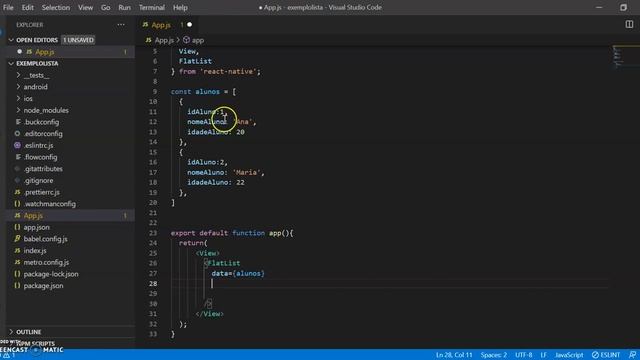Open the Edit menu
The height and width of the screenshot is (360, 640).
[28, 7]
